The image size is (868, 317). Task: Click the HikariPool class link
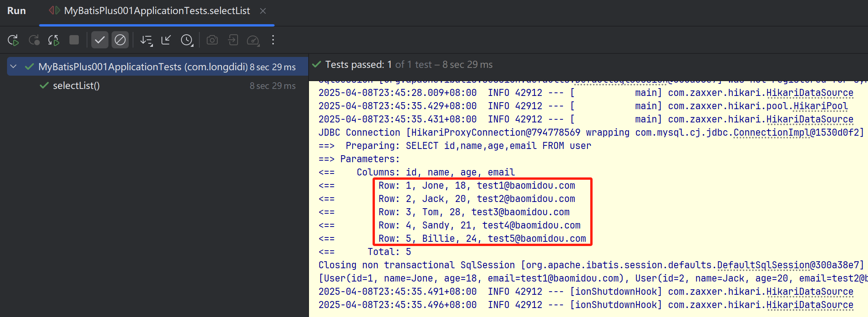coord(820,106)
